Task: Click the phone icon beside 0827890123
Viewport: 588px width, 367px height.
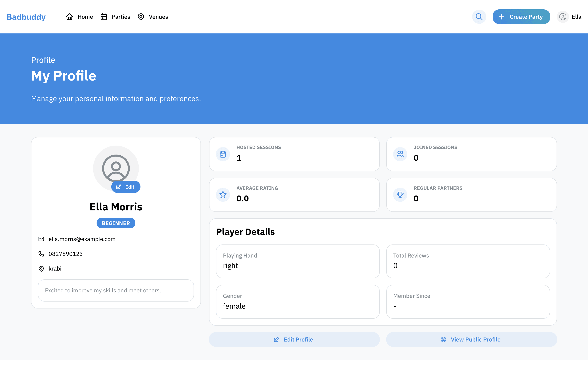Action: click(41, 254)
